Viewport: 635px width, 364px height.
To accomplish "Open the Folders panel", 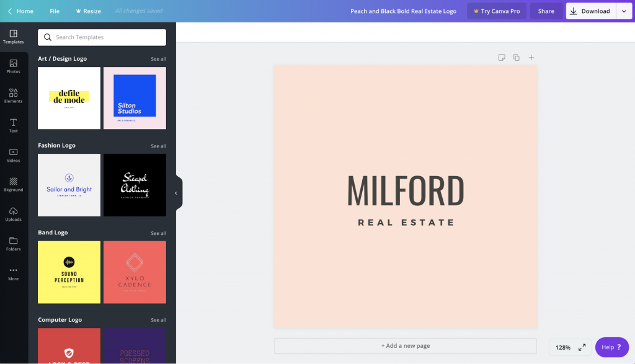I will [14, 244].
